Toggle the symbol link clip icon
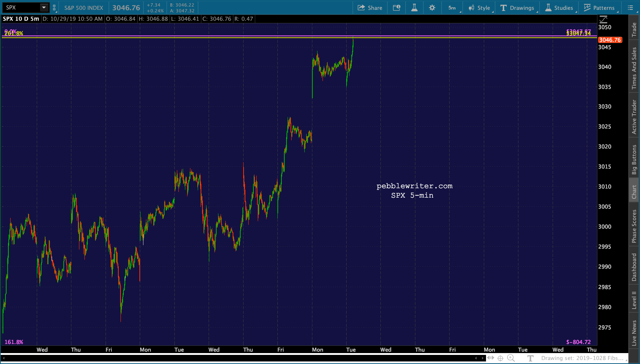 pos(54,8)
